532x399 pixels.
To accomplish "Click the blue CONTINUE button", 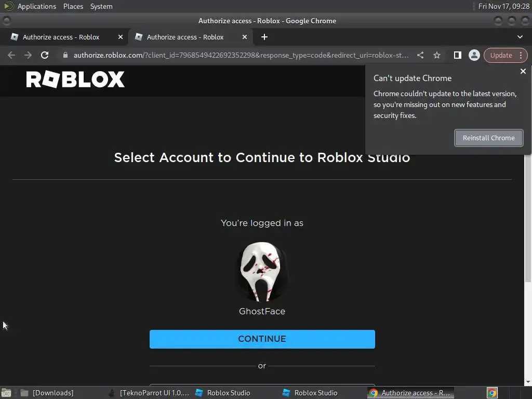I will click(262, 339).
